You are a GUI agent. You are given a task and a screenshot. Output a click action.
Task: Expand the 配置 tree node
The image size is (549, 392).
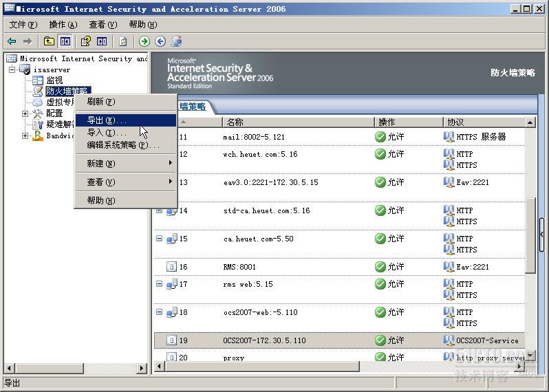click(25, 113)
